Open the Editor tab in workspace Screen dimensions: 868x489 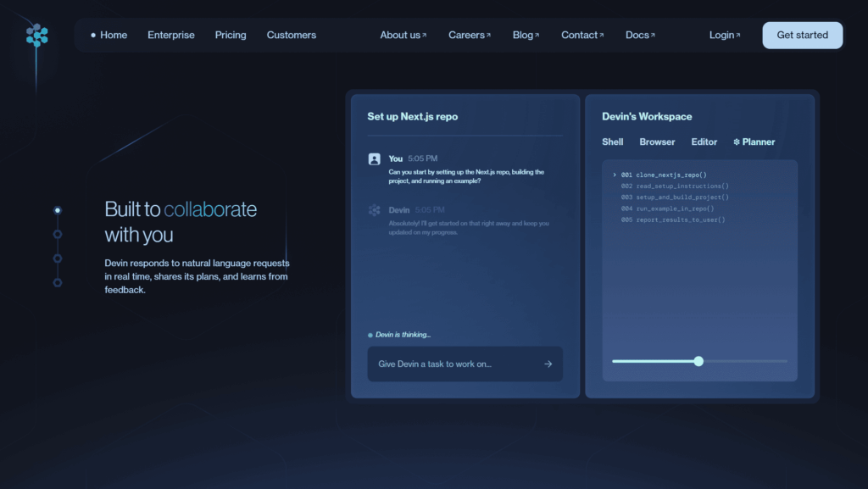(x=704, y=142)
